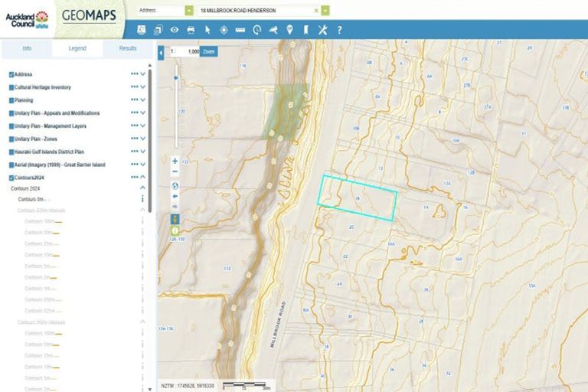Click the map zoom slider handle
Viewport: 588px width, 392px height.
click(x=176, y=77)
